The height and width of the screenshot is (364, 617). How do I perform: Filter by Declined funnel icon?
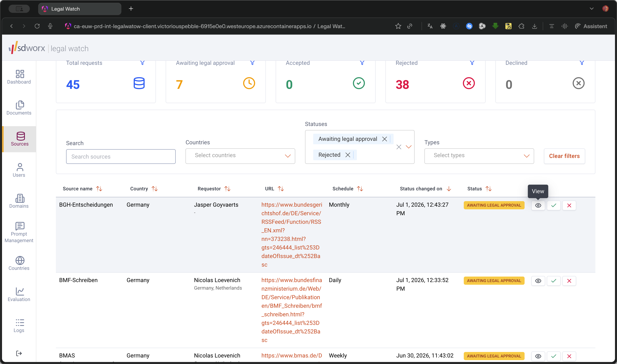[582, 63]
